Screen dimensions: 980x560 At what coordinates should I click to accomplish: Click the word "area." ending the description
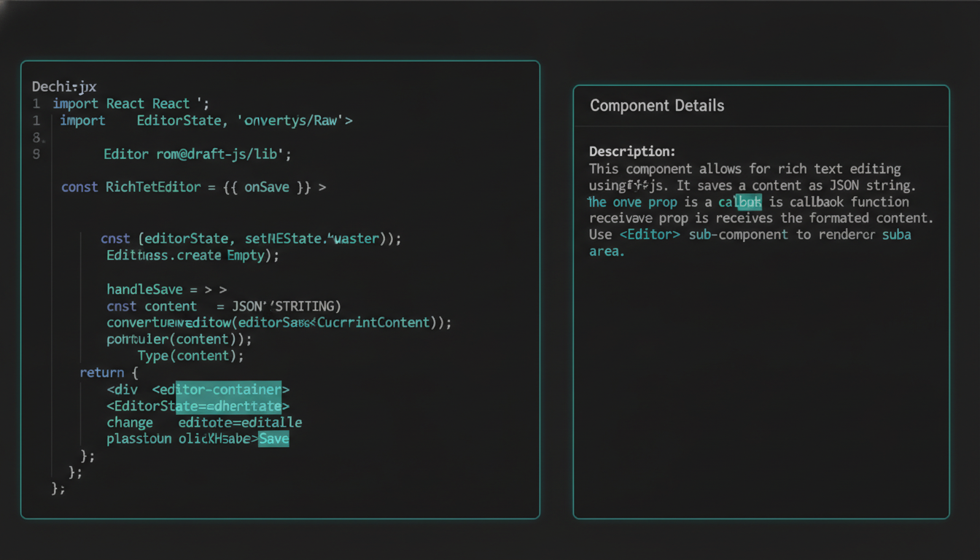(x=607, y=252)
